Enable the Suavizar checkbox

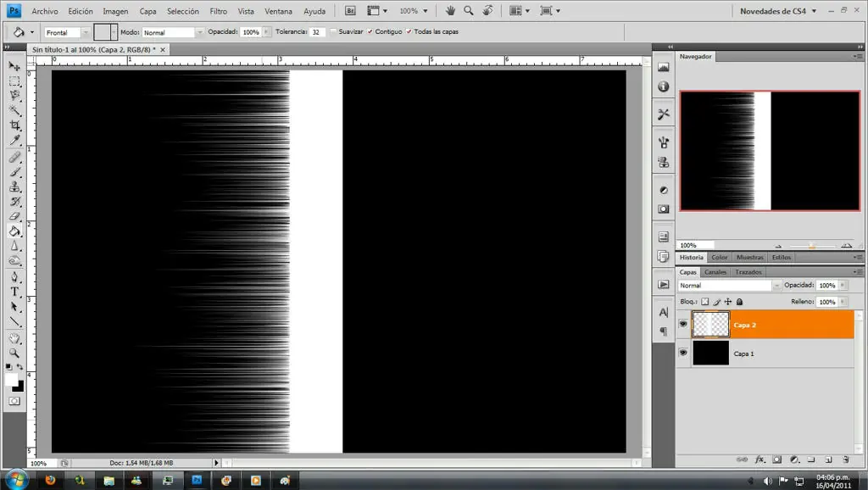(x=333, y=31)
